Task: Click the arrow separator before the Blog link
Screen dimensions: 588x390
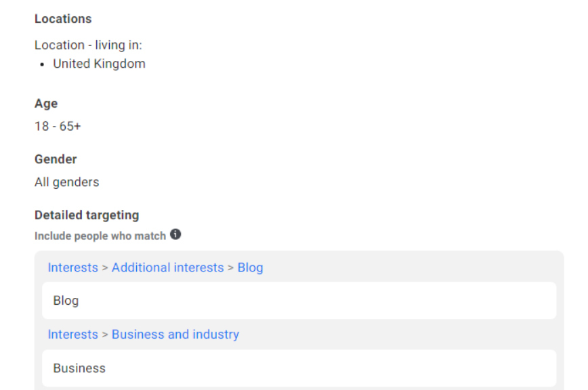Action: [230, 267]
